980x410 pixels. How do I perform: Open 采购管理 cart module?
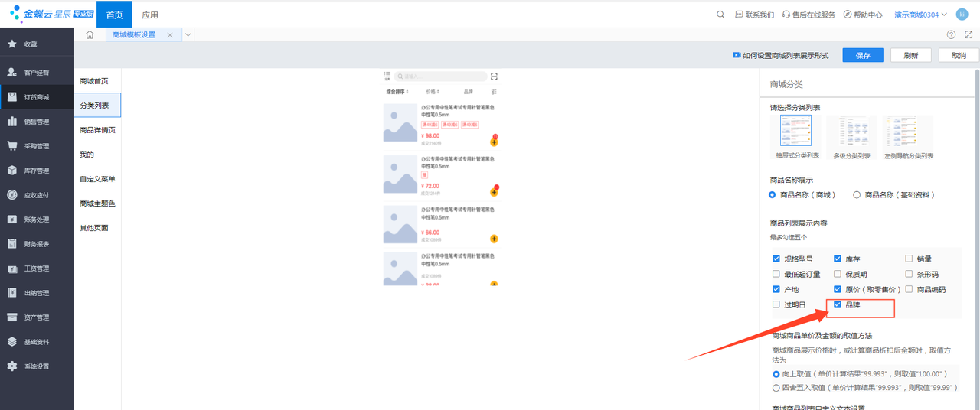click(37, 146)
